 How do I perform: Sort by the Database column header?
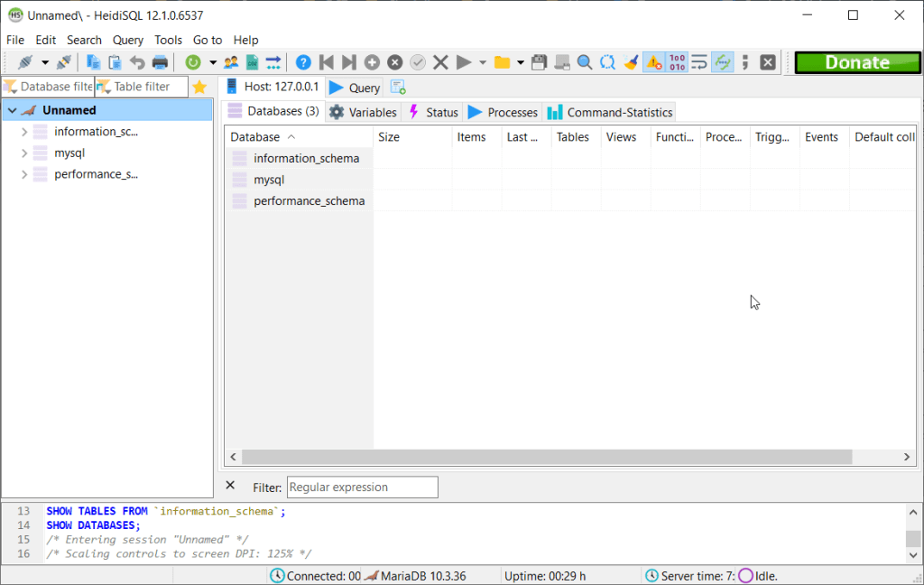(x=262, y=137)
